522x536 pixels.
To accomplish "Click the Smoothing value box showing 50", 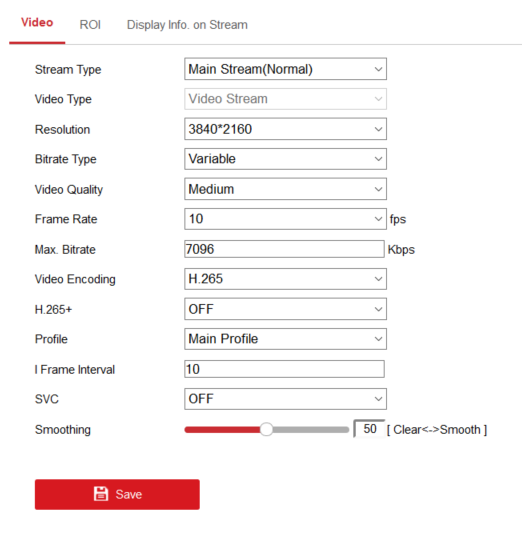I will pos(370,429).
